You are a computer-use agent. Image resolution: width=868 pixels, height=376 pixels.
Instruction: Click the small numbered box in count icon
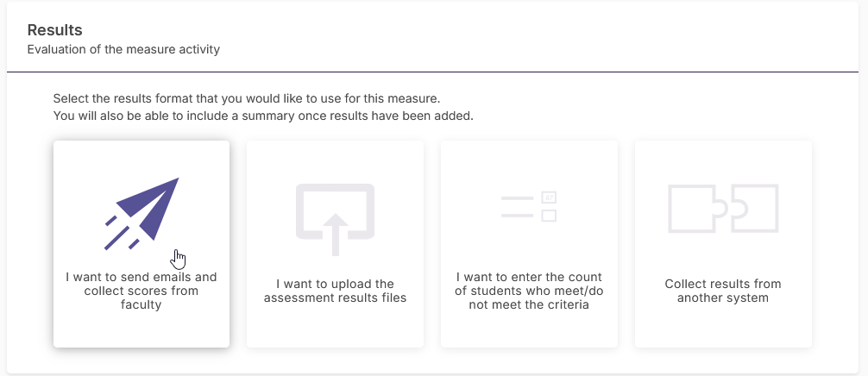point(549,198)
